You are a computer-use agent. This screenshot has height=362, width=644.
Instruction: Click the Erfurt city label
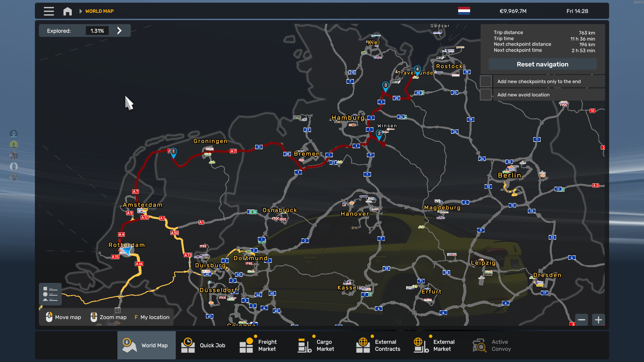pyautogui.click(x=431, y=292)
